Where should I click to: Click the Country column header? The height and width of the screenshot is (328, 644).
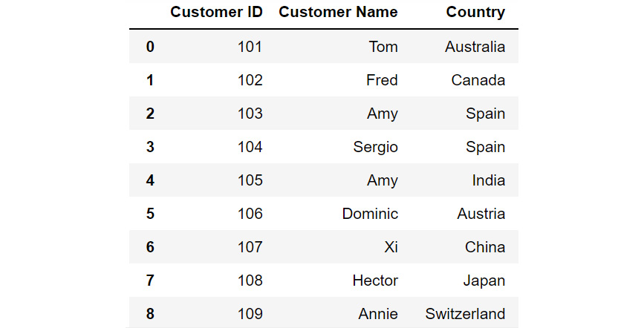pyautogui.click(x=475, y=13)
